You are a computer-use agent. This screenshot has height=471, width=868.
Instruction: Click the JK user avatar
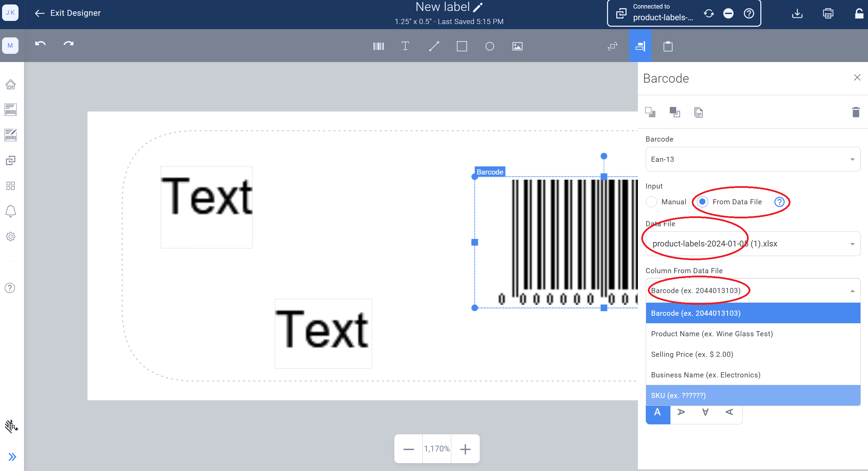pyautogui.click(x=10, y=13)
